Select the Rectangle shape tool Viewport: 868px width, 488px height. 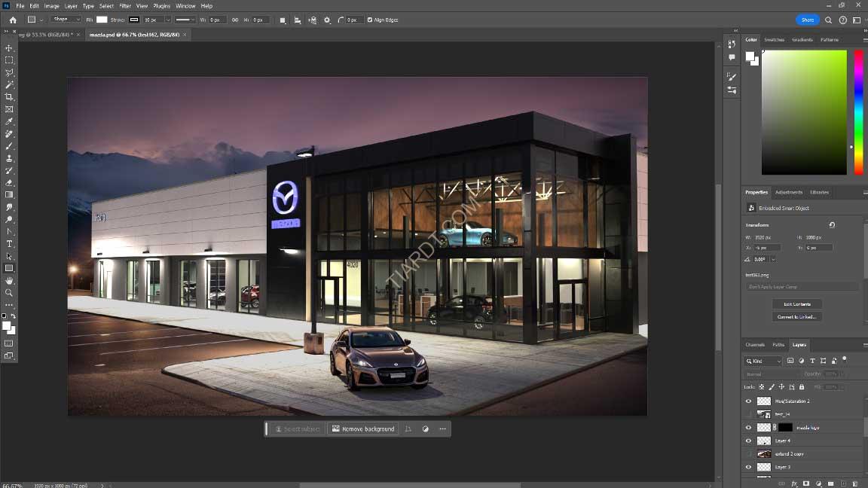coord(9,268)
